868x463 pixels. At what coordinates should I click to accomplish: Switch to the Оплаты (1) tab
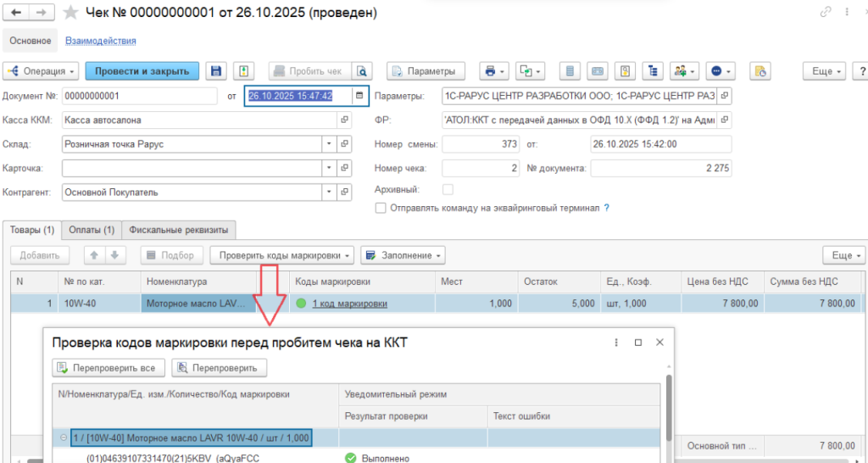click(x=92, y=230)
